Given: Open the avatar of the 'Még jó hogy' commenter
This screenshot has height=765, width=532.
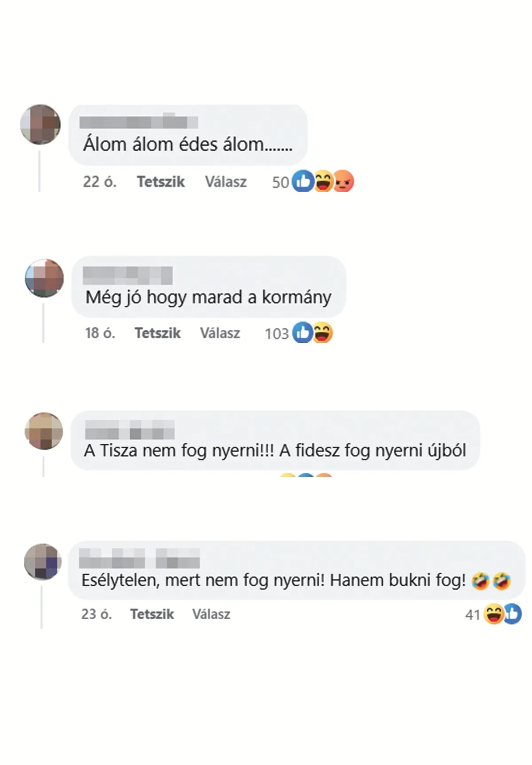Looking at the screenshot, I should (44, 278).
